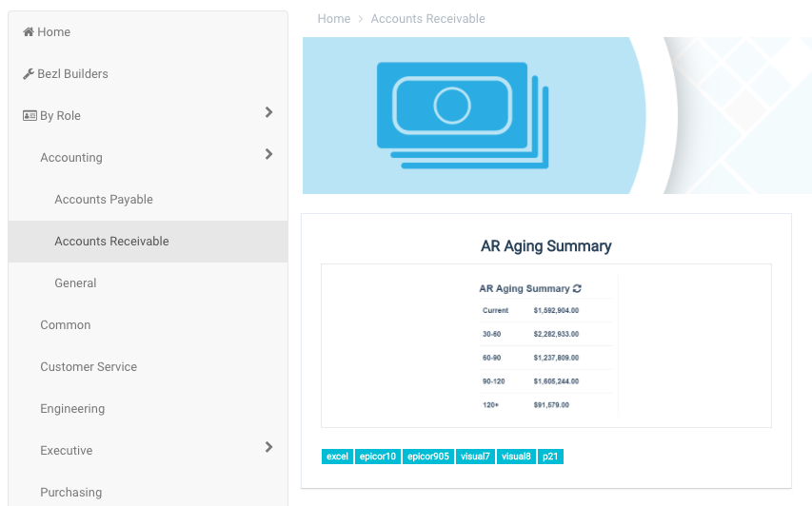The width and height of the screenshot is (812, 506).
Task: Click the $1,605,244.00 value
Action: click(x=556, y=381)
